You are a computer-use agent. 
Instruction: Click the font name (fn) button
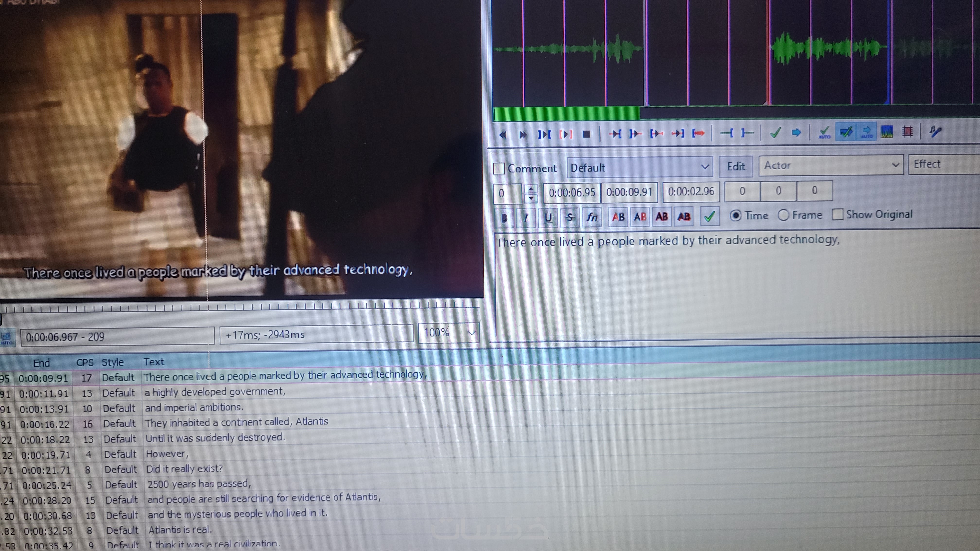point(592,217)
